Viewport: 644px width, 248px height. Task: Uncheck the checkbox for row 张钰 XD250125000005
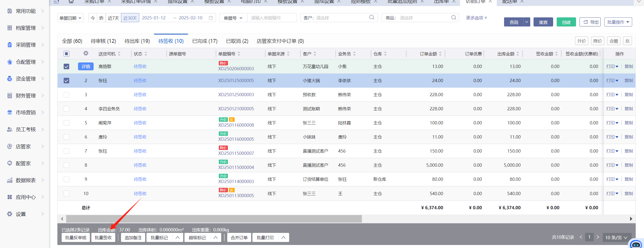pos(66,81)
